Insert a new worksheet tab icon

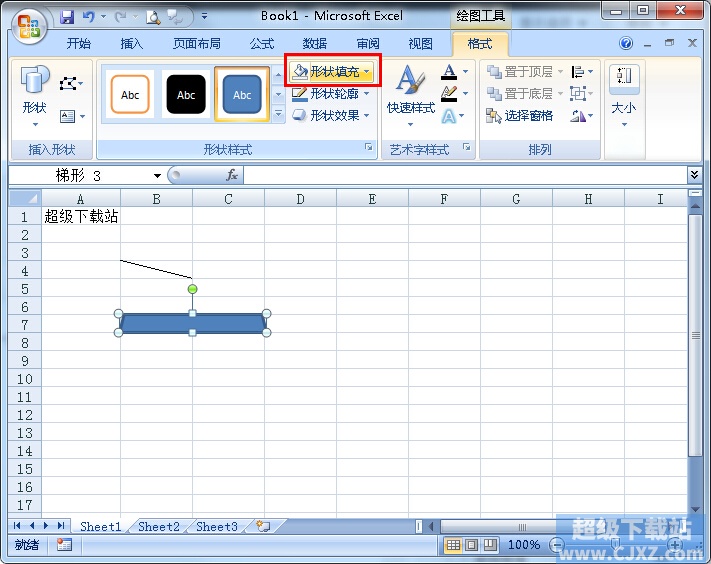click(263, 526)
